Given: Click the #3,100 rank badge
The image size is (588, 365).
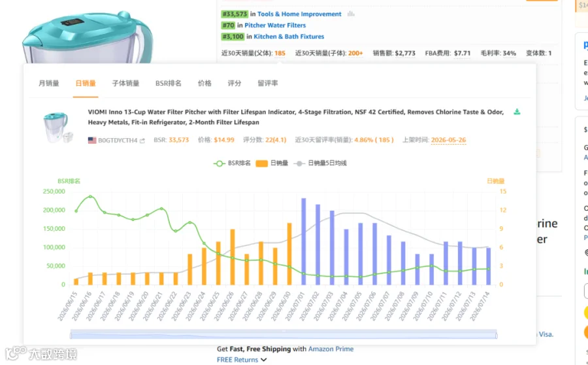Looking at the screenshot, I should click(x=233, y=37).
